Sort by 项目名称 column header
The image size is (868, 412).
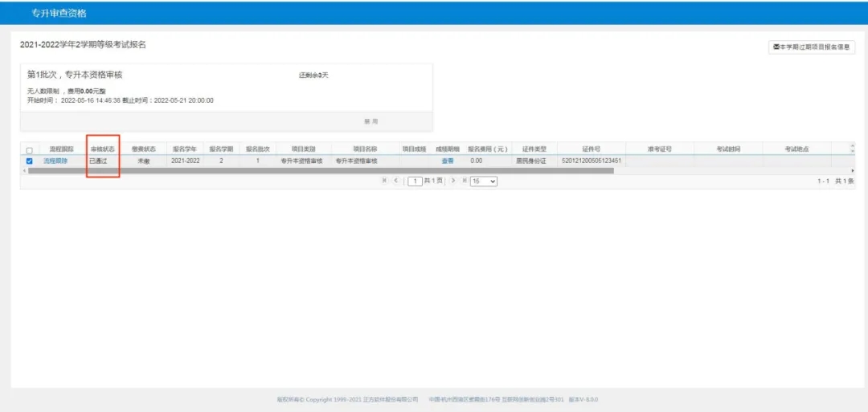pos(366,149)
